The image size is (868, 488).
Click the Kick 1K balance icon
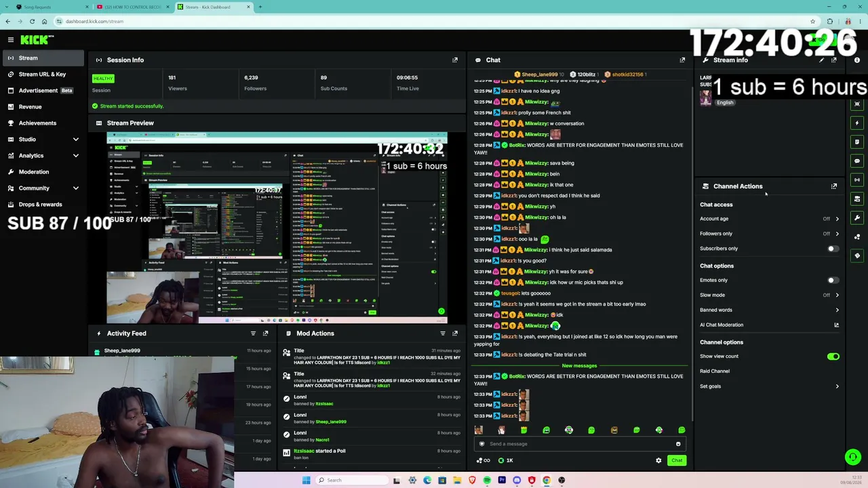tap(501, 460)
